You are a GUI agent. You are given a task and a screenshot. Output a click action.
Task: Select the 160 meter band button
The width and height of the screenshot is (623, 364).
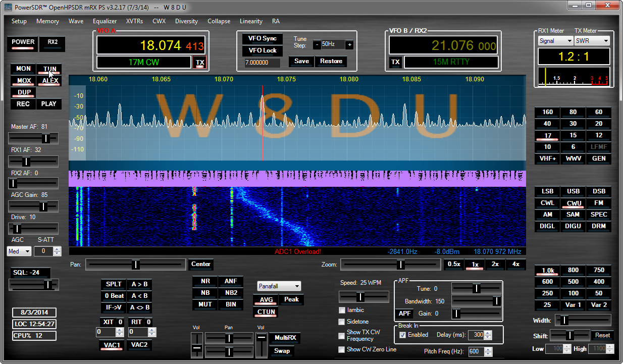pos(547,112)
